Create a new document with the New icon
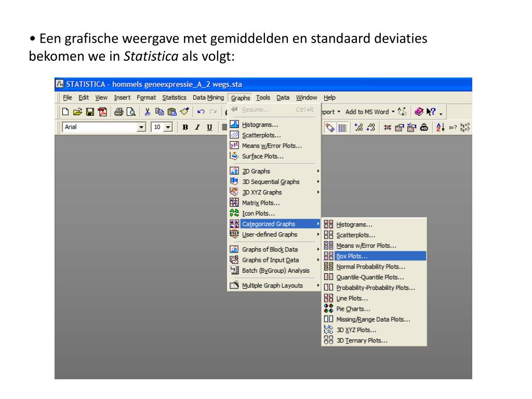532x399 pixels. [x=65, y=112]
